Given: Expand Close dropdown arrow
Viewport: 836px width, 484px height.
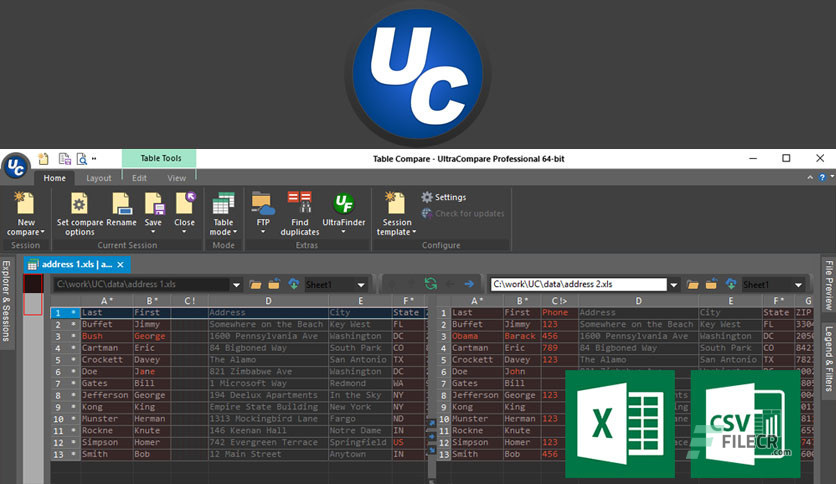Looking at the screenshot, I should click(x=184, y=232).
